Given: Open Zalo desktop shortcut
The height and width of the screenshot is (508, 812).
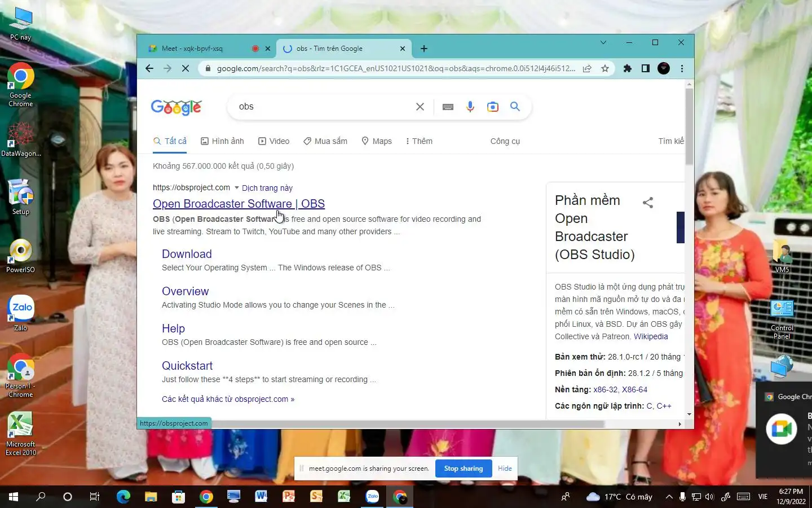Looking at the screenshot, I should point(21,313).
